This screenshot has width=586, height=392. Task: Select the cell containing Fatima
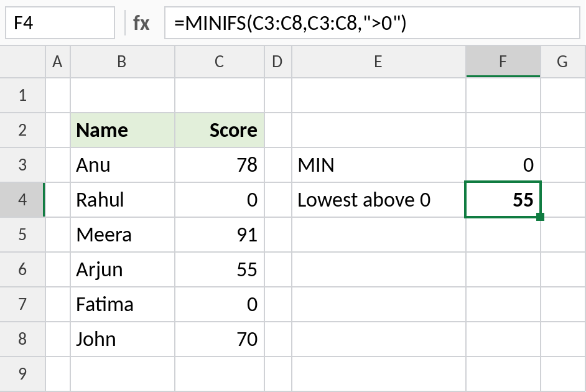[x=122, y=304]
